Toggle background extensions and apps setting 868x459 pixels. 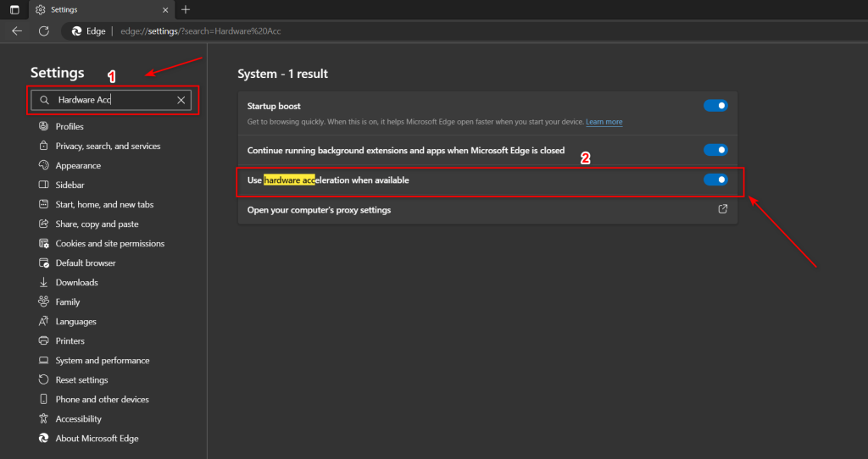[715, 150]
